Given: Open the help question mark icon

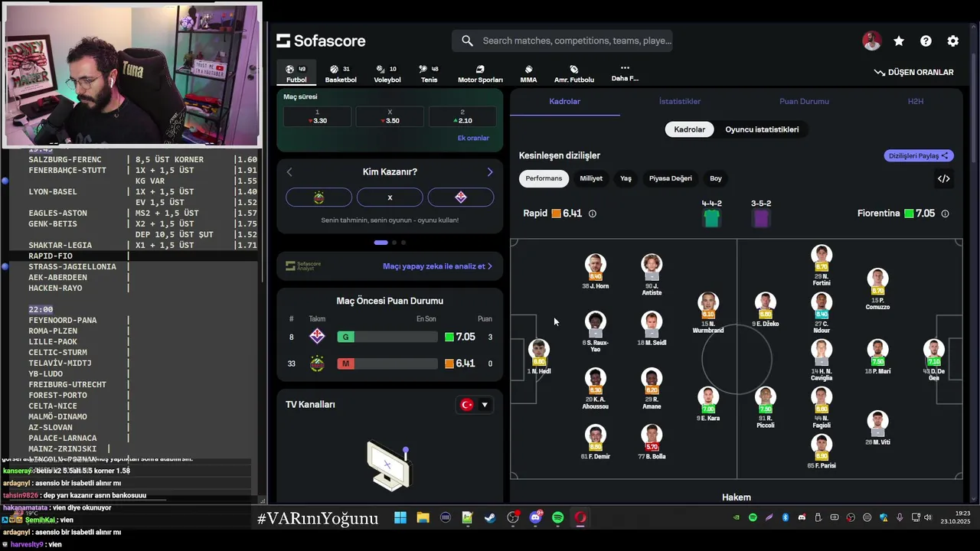Looking at the screenshot, I should pos(926,41).
